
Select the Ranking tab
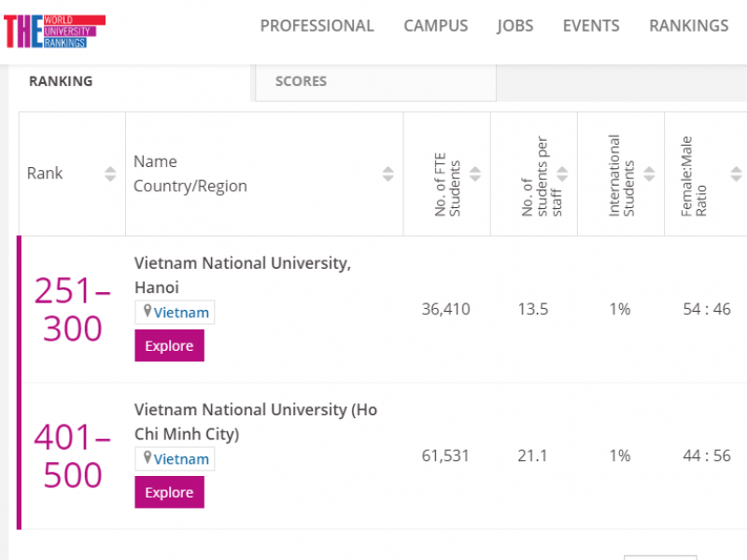click(61, 81)
